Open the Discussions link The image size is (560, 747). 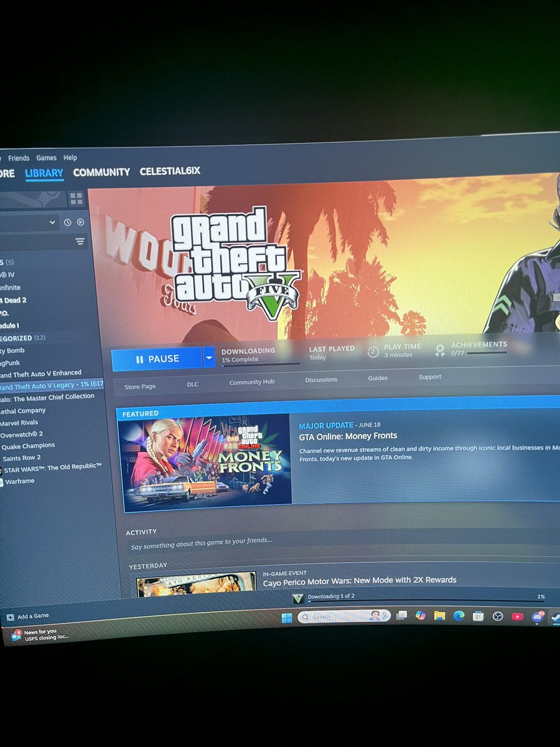(x=321, y=380)
